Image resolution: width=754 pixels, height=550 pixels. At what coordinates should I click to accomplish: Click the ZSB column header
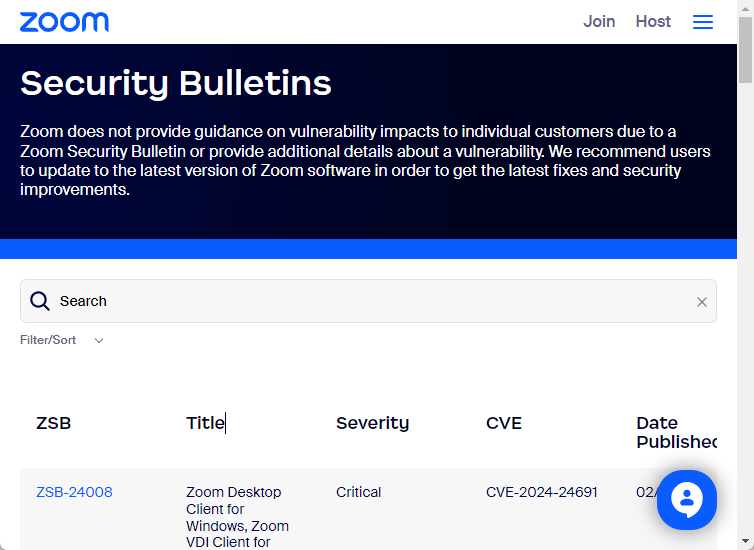[54, 423]
